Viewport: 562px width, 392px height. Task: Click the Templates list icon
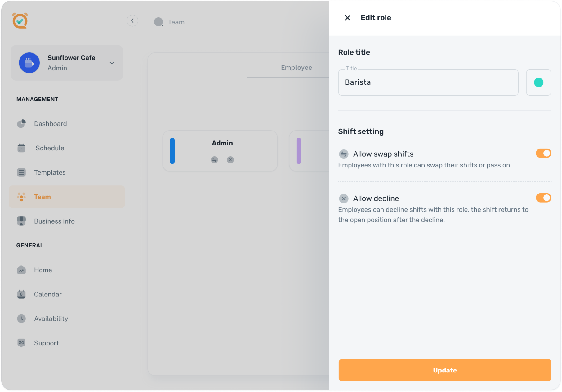(x=21, y=172)
